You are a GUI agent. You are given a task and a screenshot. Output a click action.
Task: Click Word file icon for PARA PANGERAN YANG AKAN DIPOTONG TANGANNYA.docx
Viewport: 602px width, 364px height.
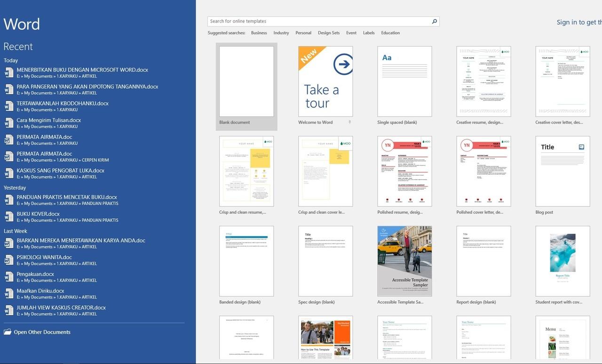pos(9,89)
